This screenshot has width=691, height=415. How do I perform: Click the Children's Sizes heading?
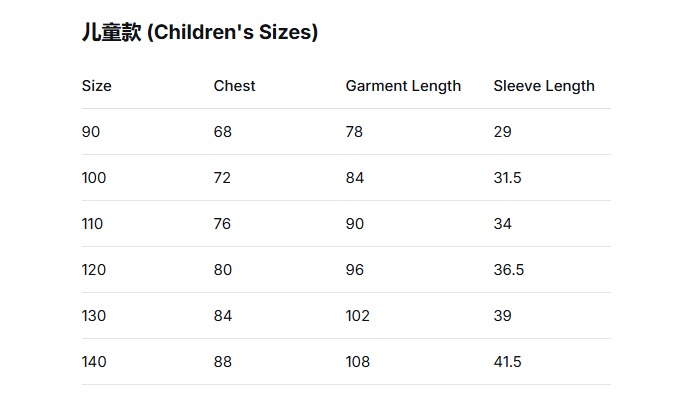click(200, 33)
